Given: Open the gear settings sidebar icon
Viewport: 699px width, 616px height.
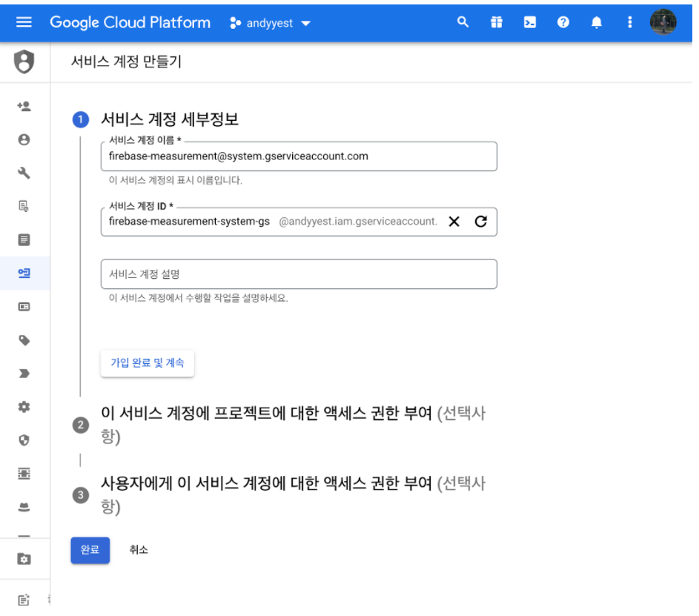Looking at the screenshot, I should click(24, 406).
